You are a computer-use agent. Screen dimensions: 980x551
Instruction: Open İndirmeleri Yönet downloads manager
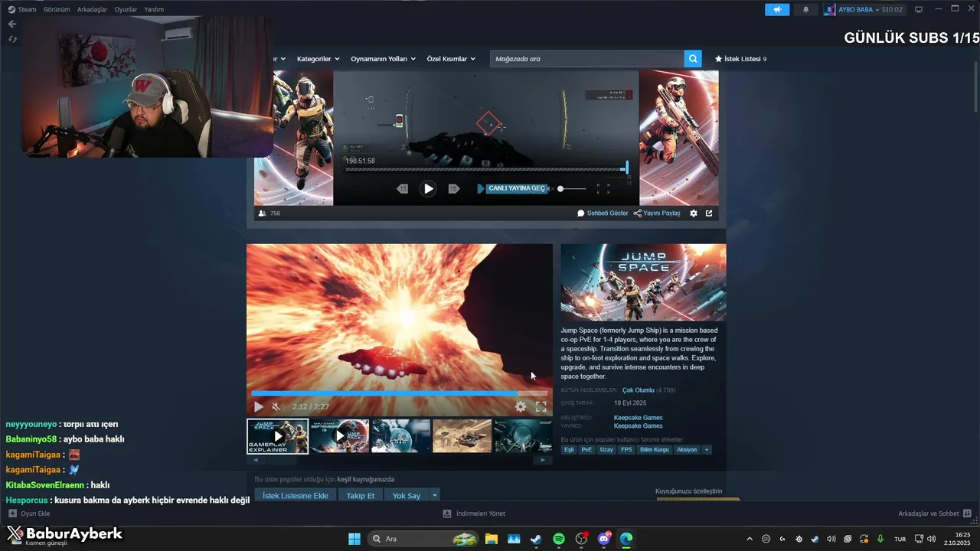pos(474,514)
